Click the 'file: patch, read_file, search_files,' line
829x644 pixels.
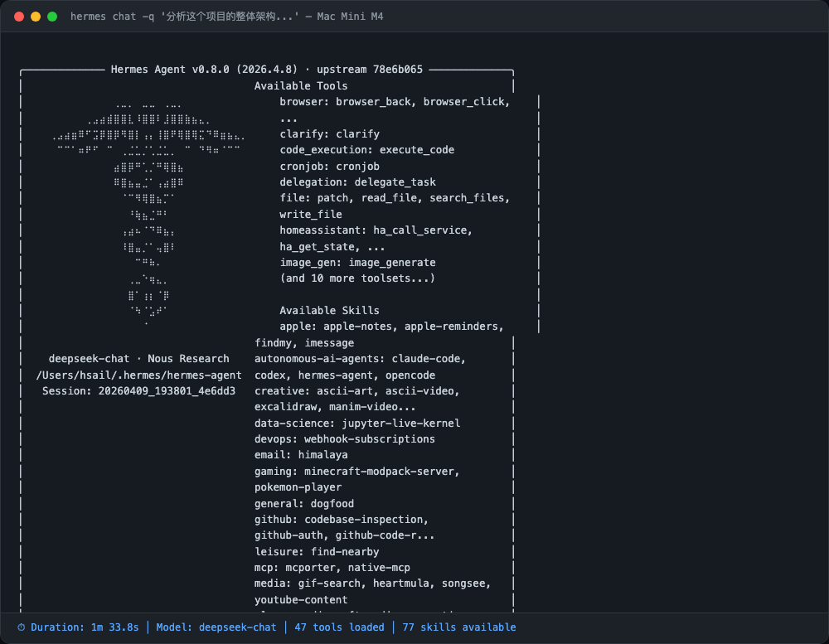click(395, 198)
